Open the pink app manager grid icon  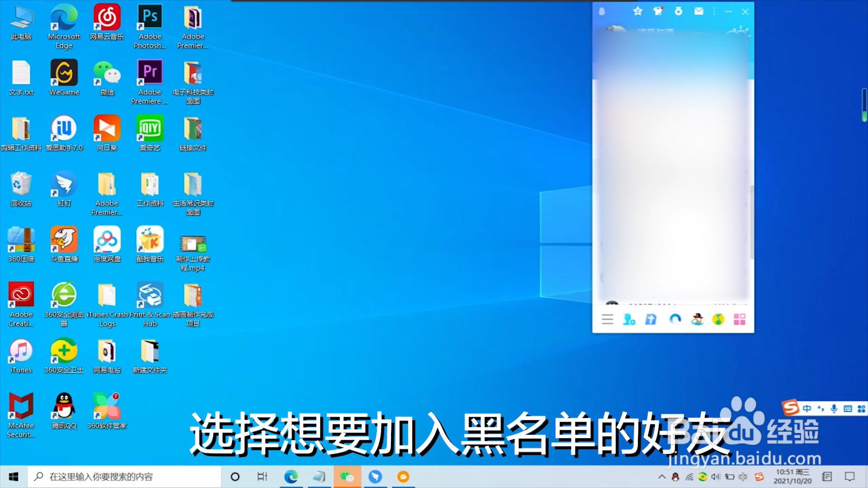[740, 319]
